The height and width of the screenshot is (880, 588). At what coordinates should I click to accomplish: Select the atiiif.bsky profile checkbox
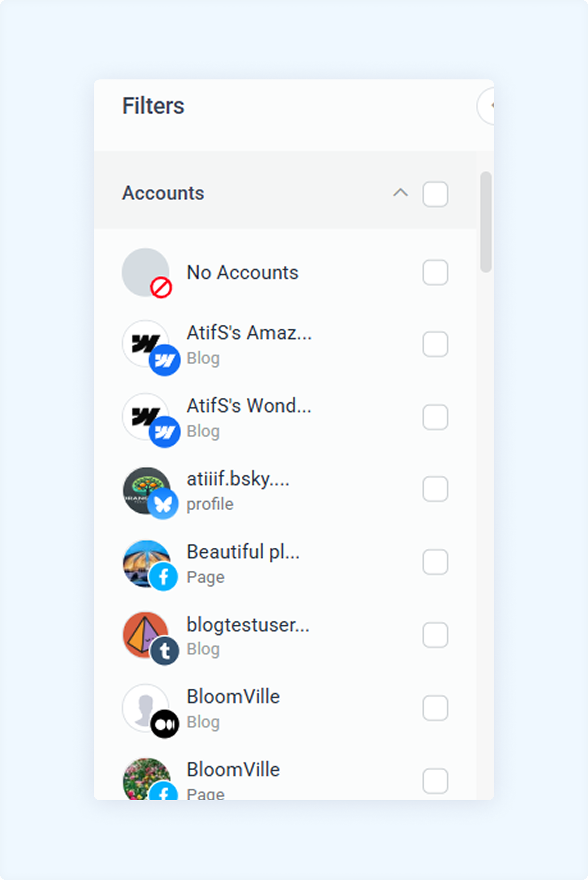click(x=435, y=489)
